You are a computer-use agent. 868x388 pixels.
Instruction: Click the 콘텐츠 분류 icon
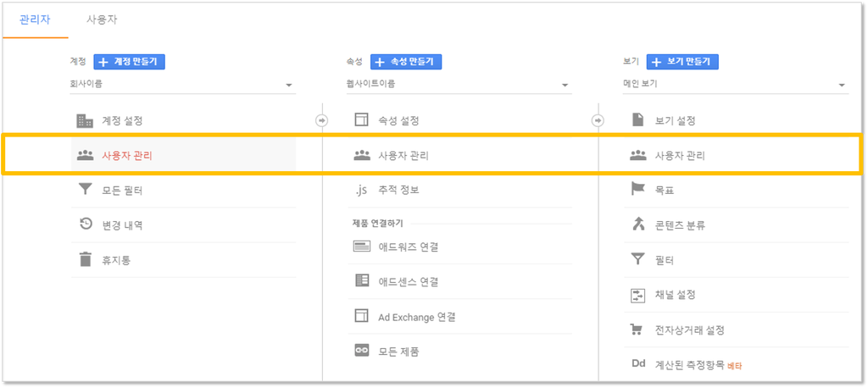pyautogui.click(x=638, y=224)
